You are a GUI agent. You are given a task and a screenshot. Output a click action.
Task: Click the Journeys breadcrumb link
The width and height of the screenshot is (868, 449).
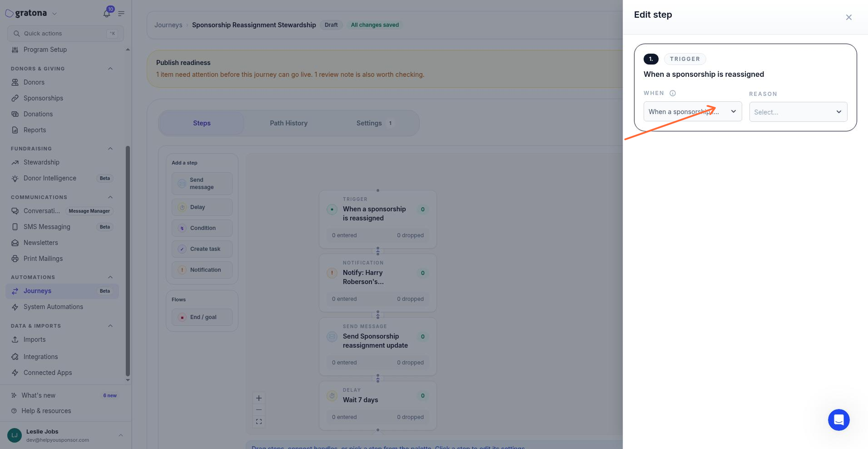[168, 25]
